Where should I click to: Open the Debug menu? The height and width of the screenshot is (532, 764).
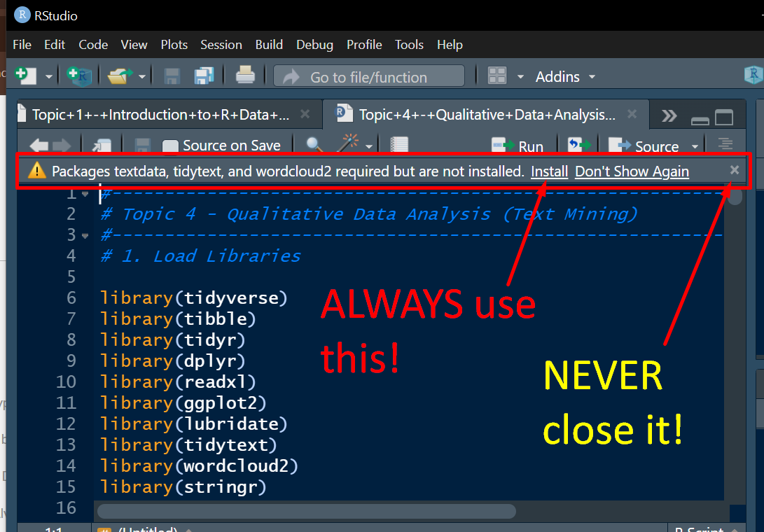[x=314, y=45]
